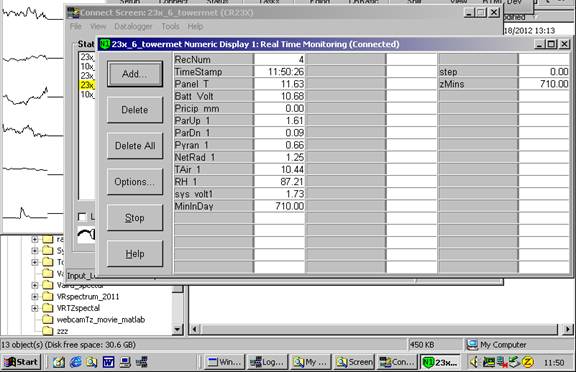The image size is (576, 372).
Task: Switch to Screen taskbar window
Action: pos(354,362)
